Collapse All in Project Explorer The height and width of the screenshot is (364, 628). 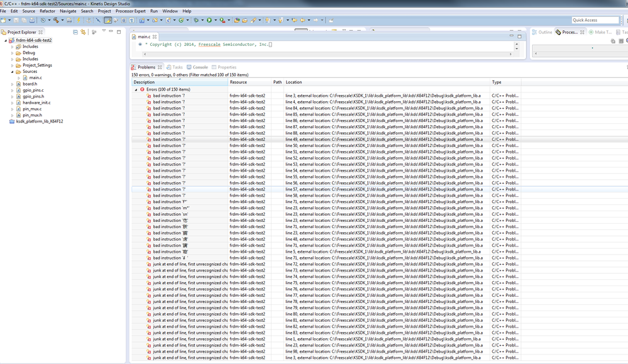(75, 32)
